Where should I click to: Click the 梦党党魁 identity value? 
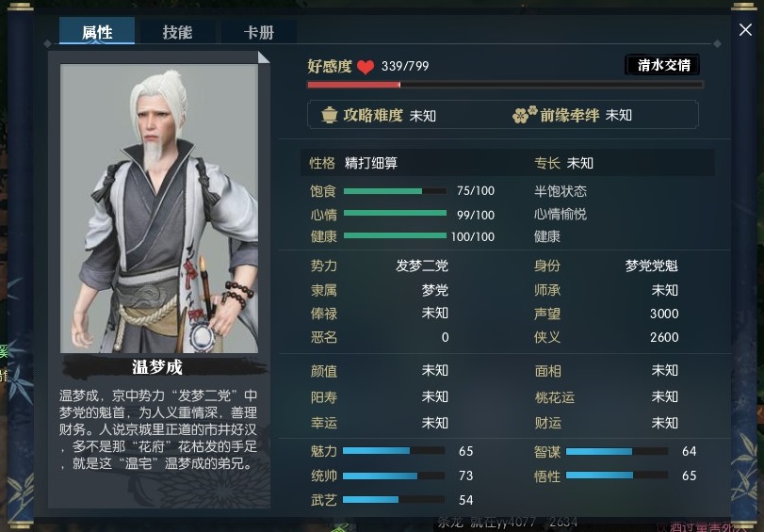(x=652, y=266)
